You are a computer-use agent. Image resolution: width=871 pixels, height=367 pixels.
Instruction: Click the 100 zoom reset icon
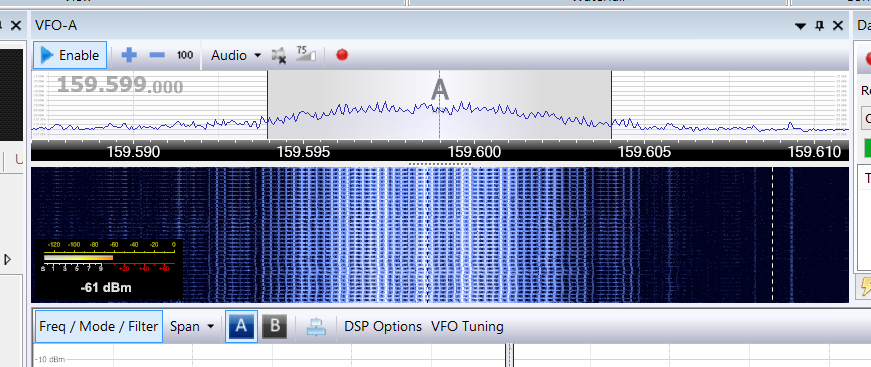click(x=185, y=55)
